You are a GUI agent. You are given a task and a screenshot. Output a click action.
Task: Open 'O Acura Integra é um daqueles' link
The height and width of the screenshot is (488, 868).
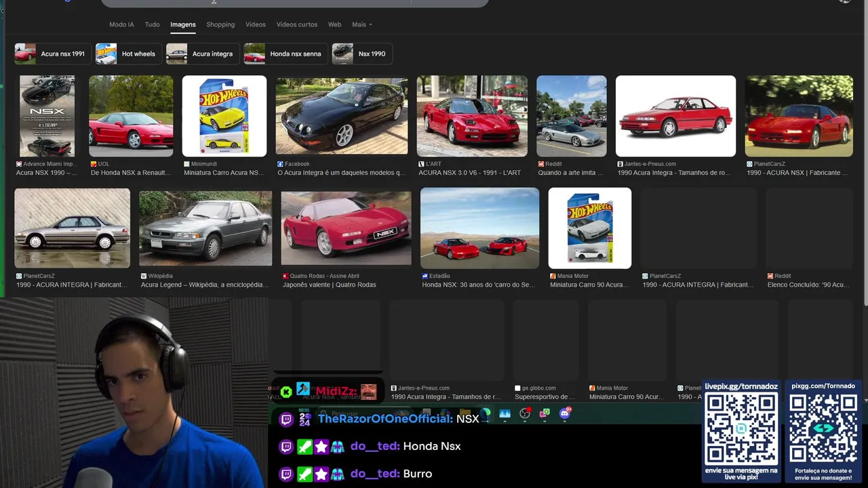click(x=341, y=173)
